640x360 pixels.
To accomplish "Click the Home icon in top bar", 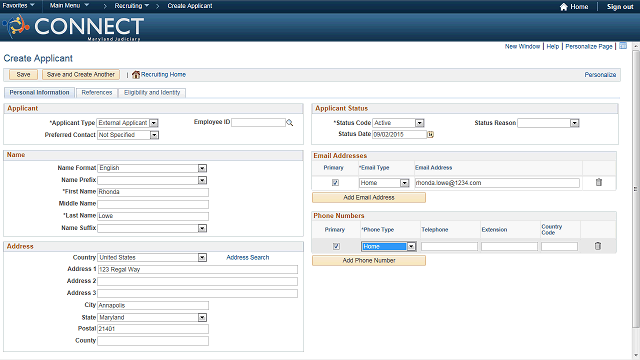I will [564, 7].
